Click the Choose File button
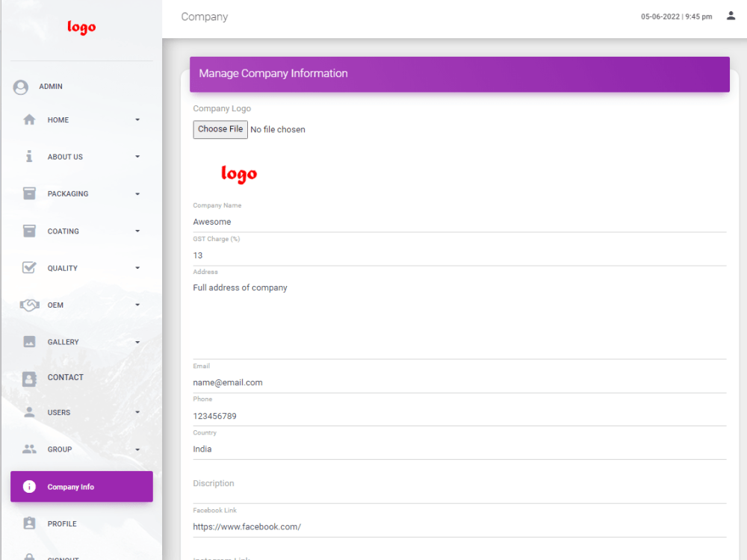Viewport: 747px width, 560px height. point(220,129)
